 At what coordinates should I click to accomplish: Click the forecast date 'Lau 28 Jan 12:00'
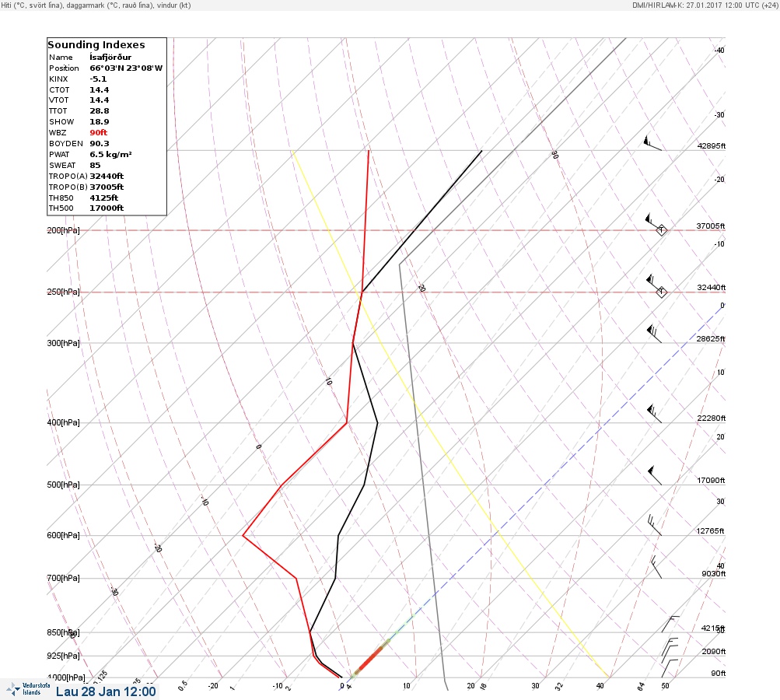(x=106, y=691)
